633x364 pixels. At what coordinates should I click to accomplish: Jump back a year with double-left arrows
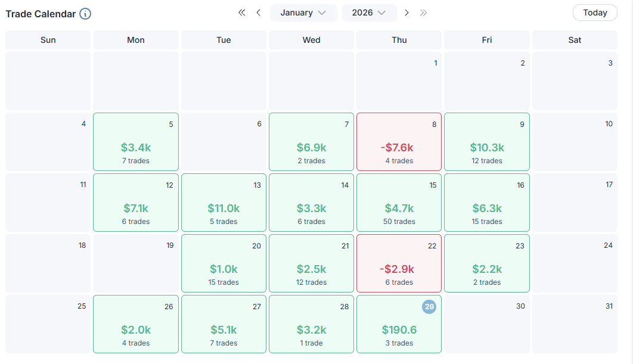click(x=241, y=13)
